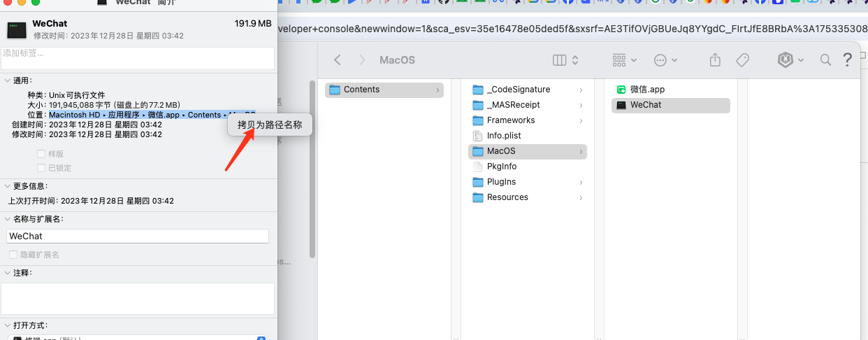Image resolution: width=868 pixels, height=340 pixels.
Task: Expand chevron next to Contents folder
Action: [x=437, y=90]
